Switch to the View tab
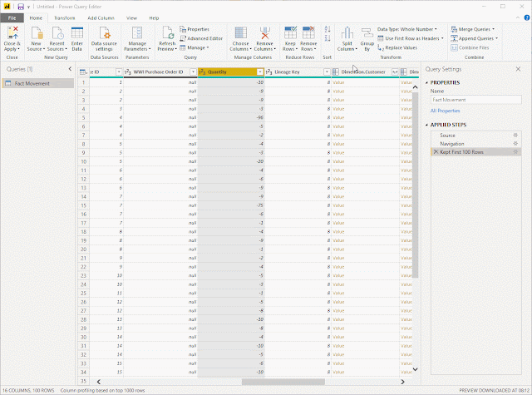Viewport: 532px width, 395px height. [131, 18]
